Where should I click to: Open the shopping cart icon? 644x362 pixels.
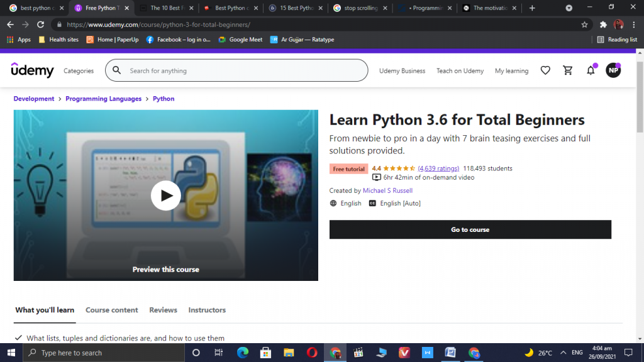pos(568,70)
